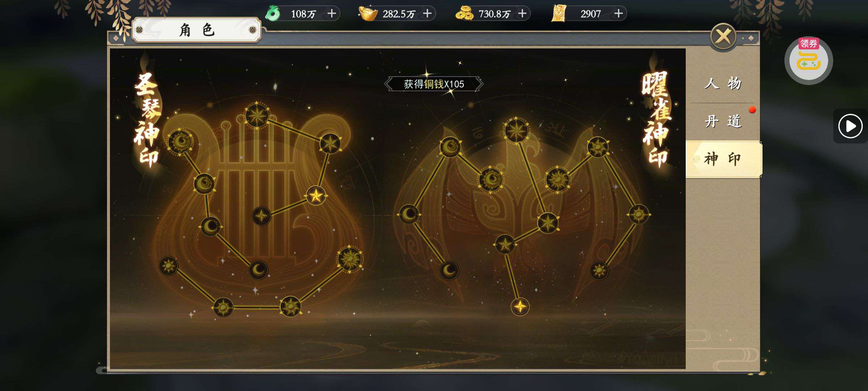Image resolution: width=868 pixels, height=391 pixels.
Task: Open the 丹道 tab with red dot
Action: (723, 121)
